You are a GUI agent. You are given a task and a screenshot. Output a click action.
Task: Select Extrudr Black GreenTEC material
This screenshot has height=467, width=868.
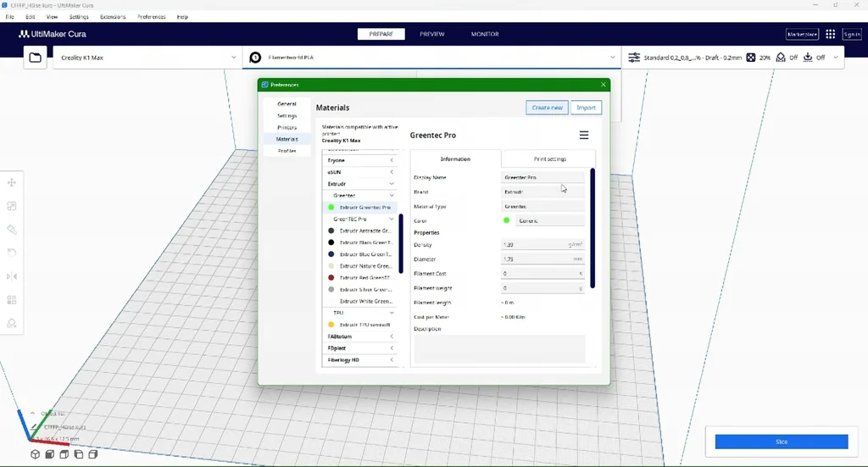[359, 242]
